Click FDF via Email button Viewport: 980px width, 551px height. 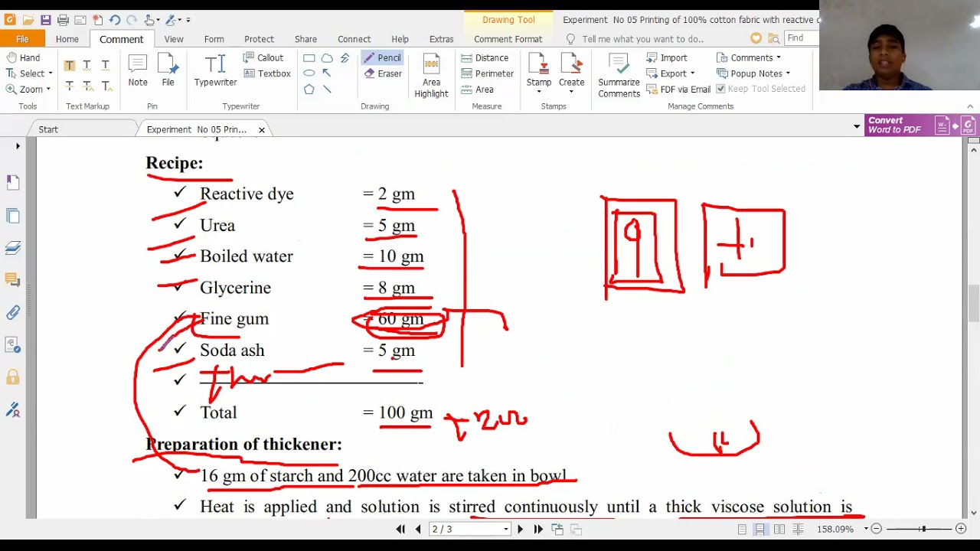click(x=678, y=90)
